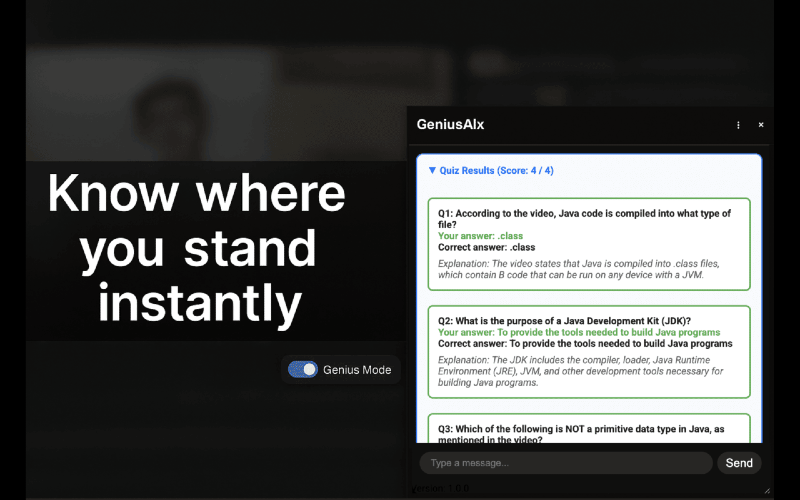The height and width of the screenshot is (500, 800).
Task: Open the GeniusAIx three-dot options menu
Action: [x=738, y=125]
